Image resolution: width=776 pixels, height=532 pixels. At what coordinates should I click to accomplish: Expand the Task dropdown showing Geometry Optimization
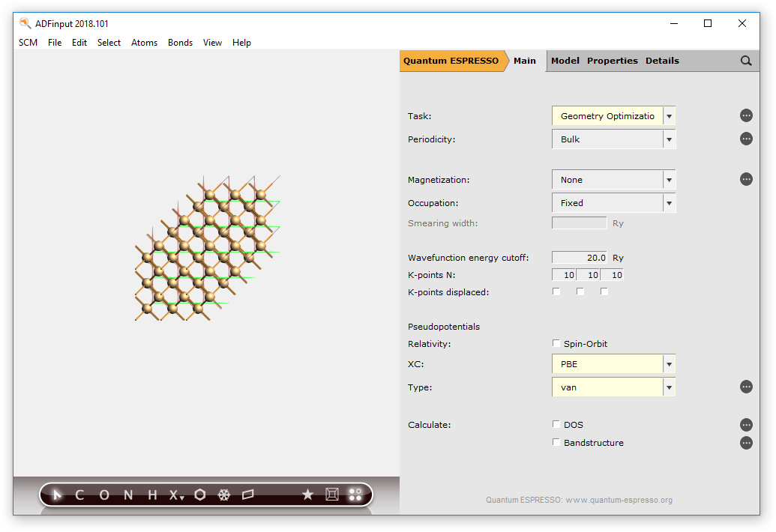(x=669, y=116)
